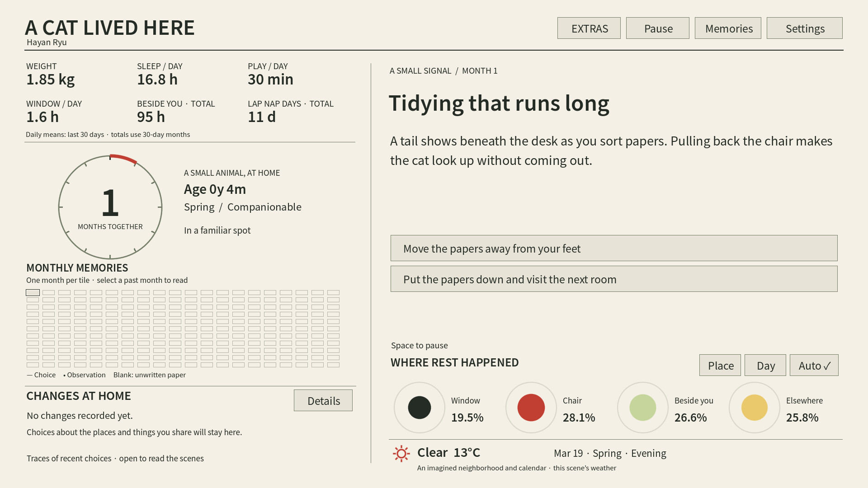
Task: Switch rest view to Day
Action: pyautogui.click(x=765, y=365)
